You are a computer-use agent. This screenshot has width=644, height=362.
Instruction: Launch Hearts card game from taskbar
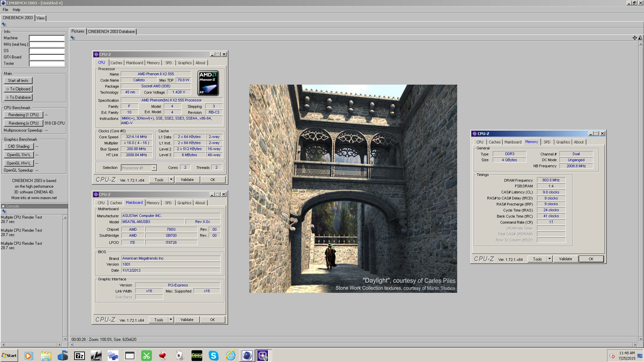[x=163, y=356]
